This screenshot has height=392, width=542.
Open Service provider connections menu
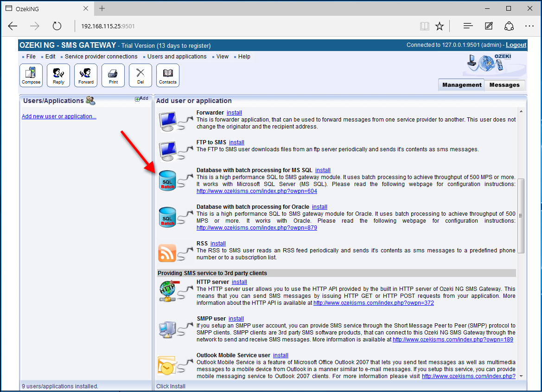101,57
